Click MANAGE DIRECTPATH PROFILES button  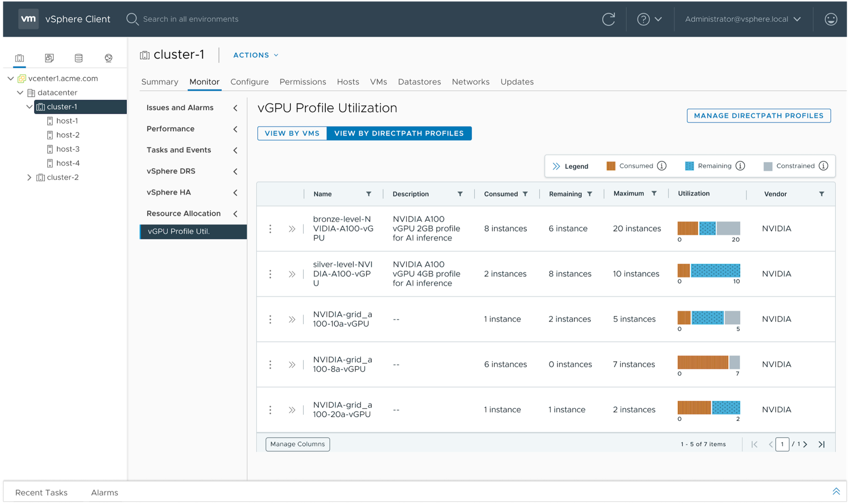click(758, 115)
